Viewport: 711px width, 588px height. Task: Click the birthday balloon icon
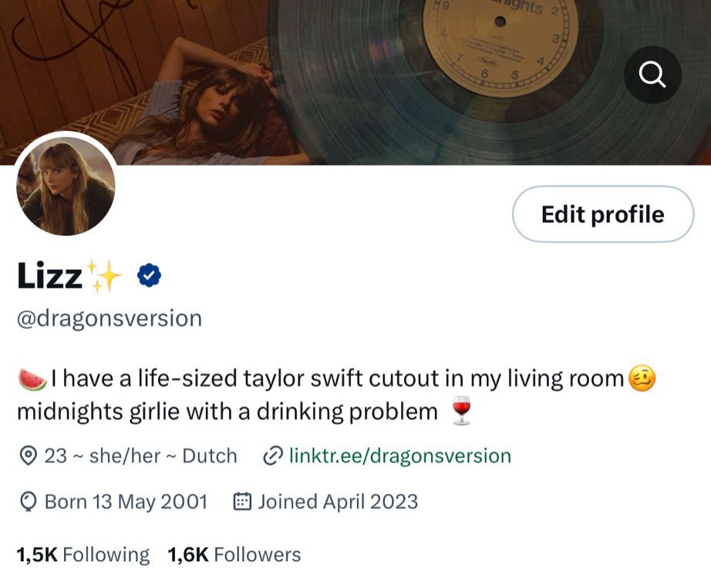28,502
